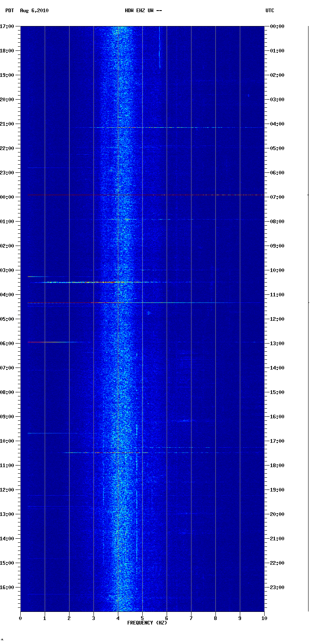326x644 pixels.
Task: Click 07:00 on the UTC right axis
Action: pyautogui.click(x=277, y=197)
